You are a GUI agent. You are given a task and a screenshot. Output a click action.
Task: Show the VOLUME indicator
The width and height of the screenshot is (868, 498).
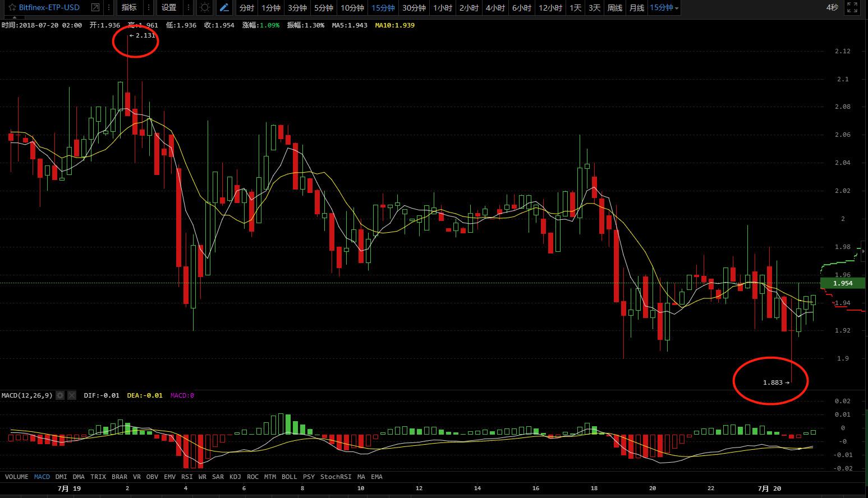(17, 477)
